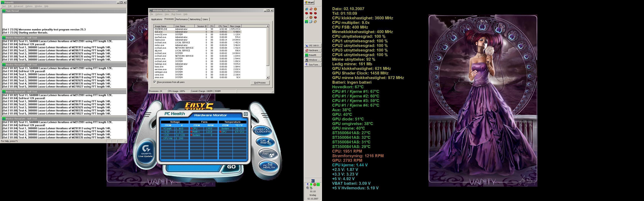
Task: Click the Gigabyte icon in the system tray
Action: click(x=308, y=184)
